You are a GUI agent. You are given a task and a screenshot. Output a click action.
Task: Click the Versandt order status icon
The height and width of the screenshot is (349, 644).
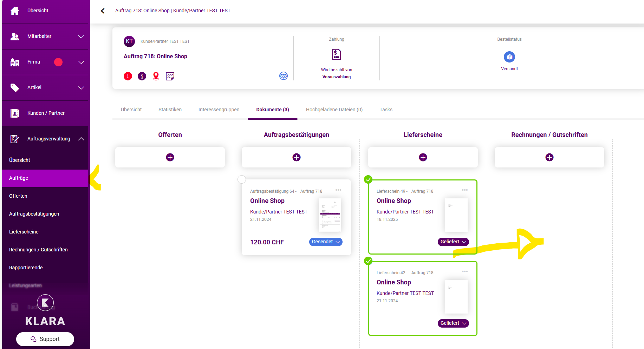tap(509, 57)
